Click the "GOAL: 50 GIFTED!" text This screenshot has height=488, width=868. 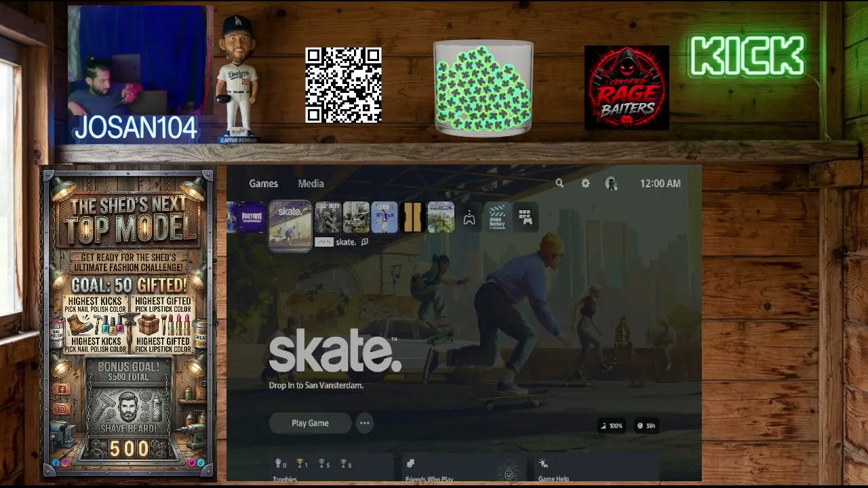[x=129, y=283]
